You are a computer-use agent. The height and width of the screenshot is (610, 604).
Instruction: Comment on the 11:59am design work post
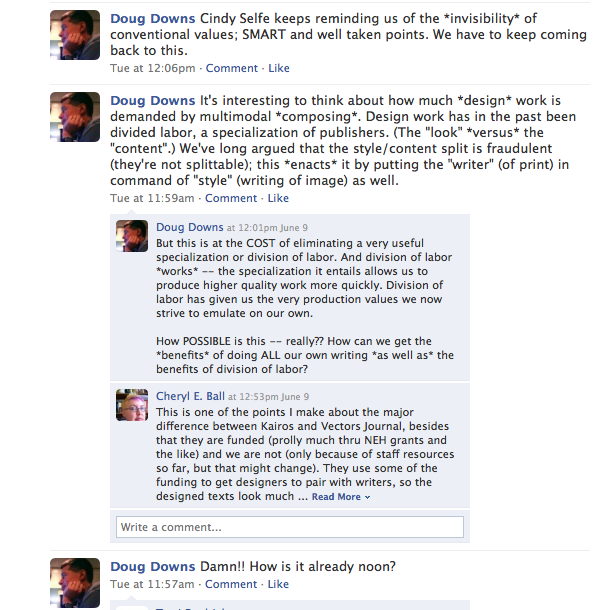pyautogui.click(x=231, y=198)
